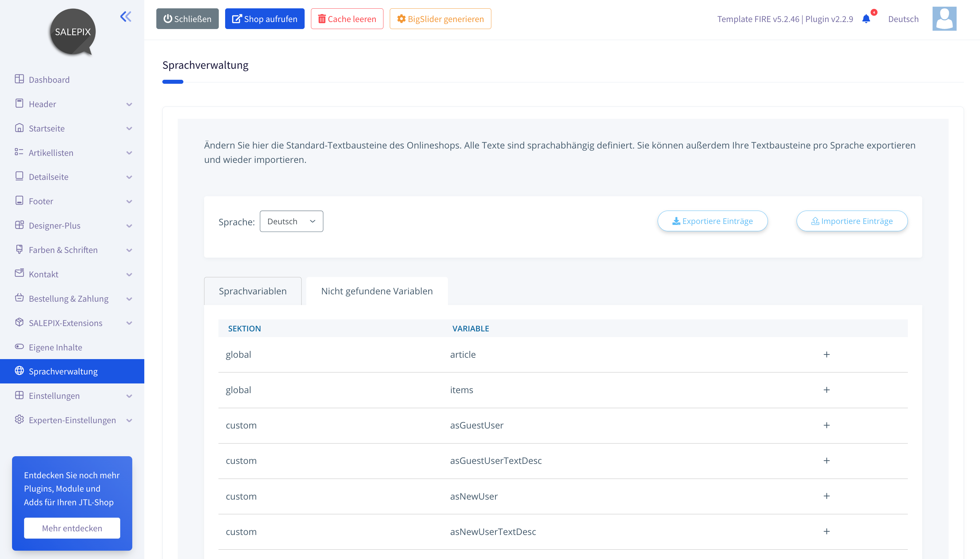The height and width of the screenshot is (559, 980).
Task: Select the Nicht gefundene Variablen tab
Action: 377,291
